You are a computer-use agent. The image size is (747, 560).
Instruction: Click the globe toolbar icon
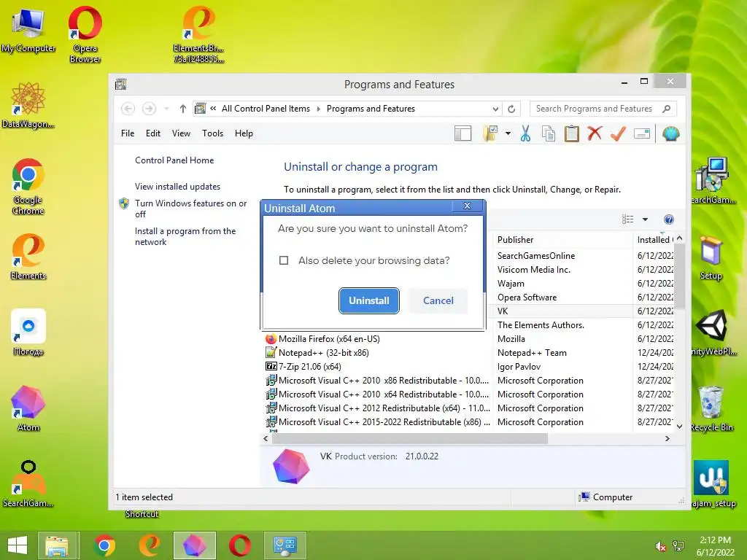pos(671,134)
